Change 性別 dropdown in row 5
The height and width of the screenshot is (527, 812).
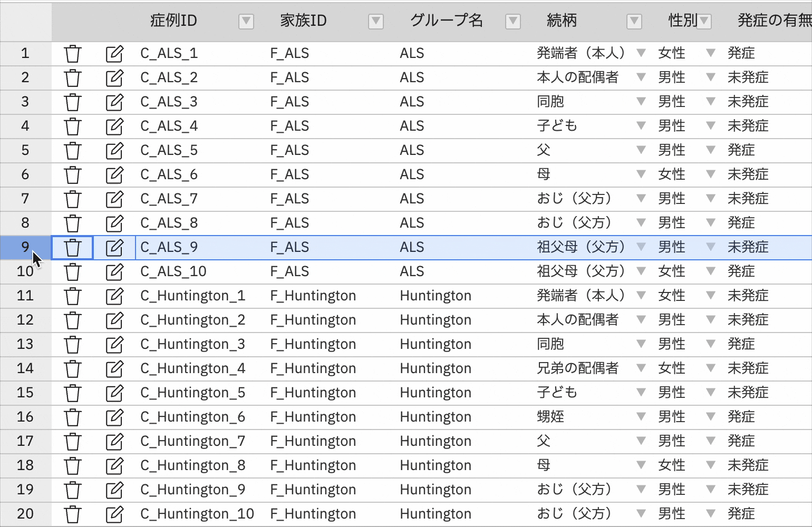click(x=711, y=150)
